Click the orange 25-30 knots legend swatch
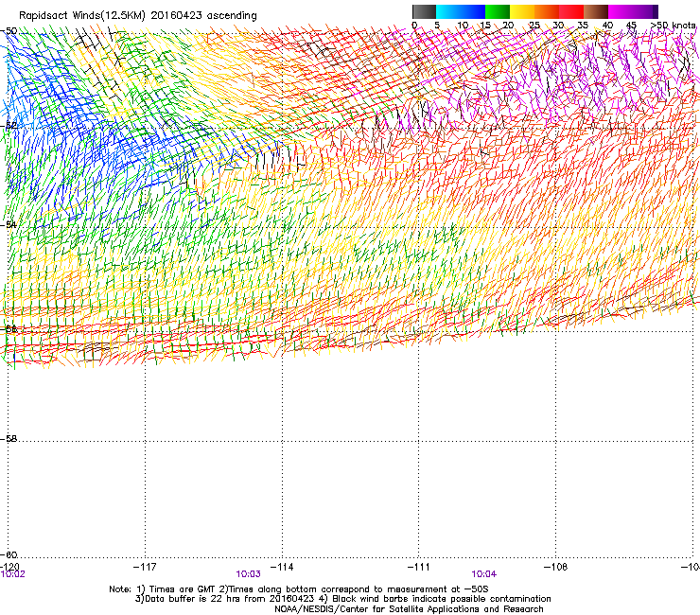Screen dimensions: 700x615 click(547, 11)
